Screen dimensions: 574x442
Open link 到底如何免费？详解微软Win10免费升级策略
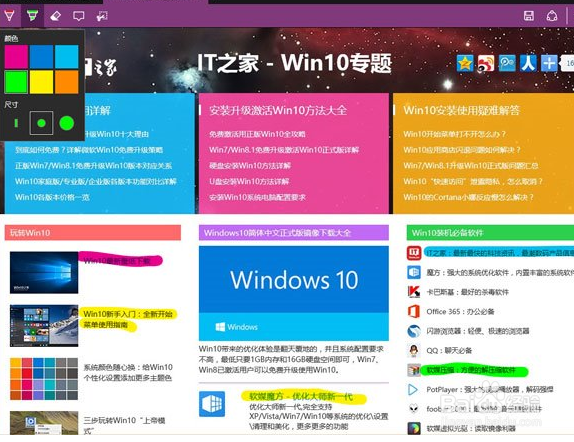(89, 150)
